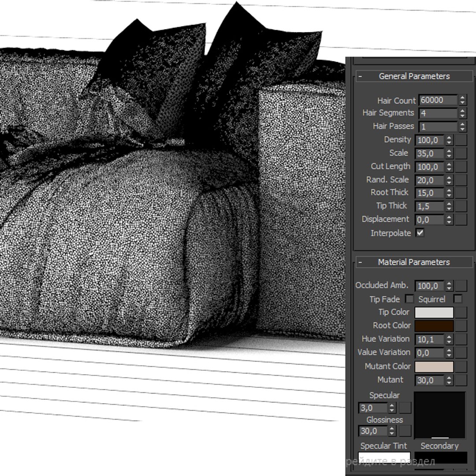Click the specular highlight preview box
Image resolution: width=476 pixels, height=476 pixels.
coord(440,415)
